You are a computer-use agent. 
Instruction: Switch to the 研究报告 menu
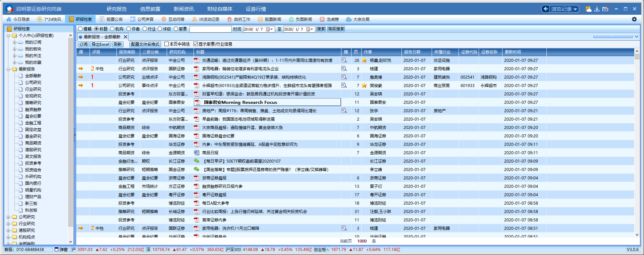pyautogui.click(x=117, y=9)
